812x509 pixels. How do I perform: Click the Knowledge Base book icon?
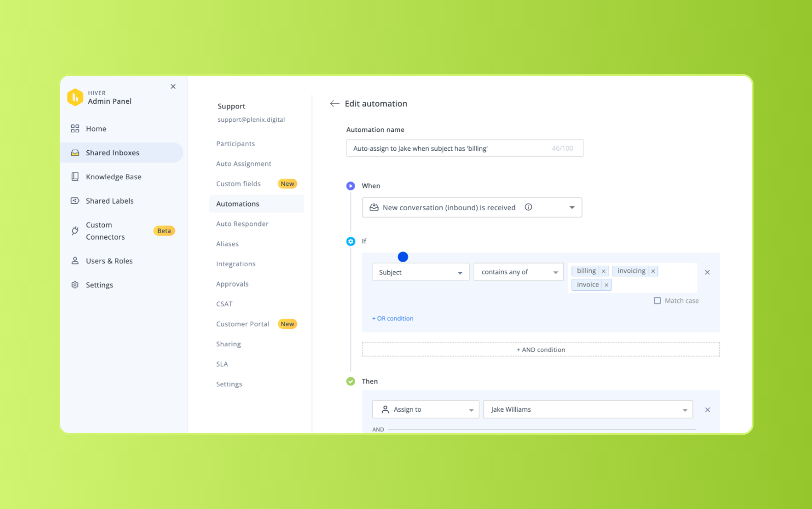tap(75, 177)
